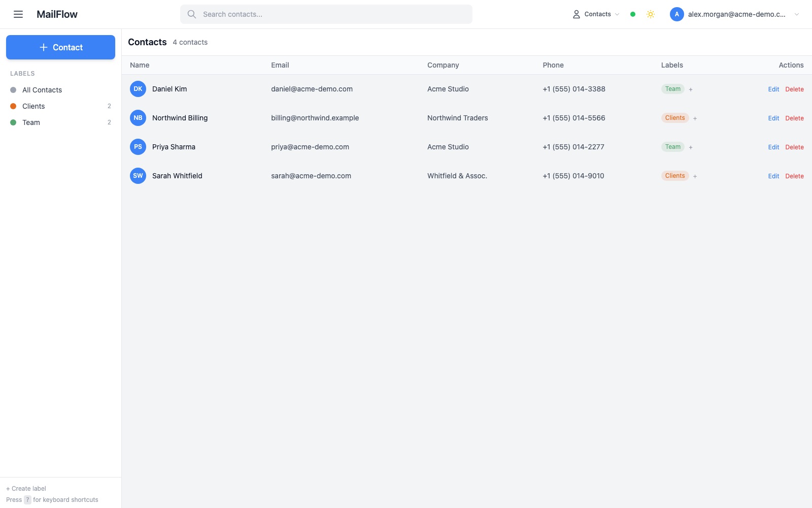
Task: Click the PS avatar for Priya Sharma
Action: pos(138,147)
